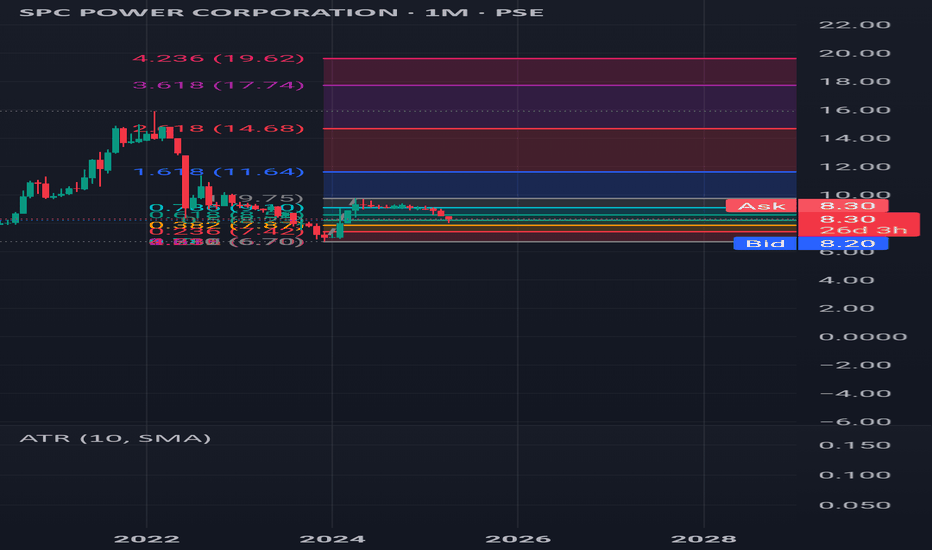Screen dimensions: 932x550
Task: Click 4.00 on the price axis
Action: point(846,280)
